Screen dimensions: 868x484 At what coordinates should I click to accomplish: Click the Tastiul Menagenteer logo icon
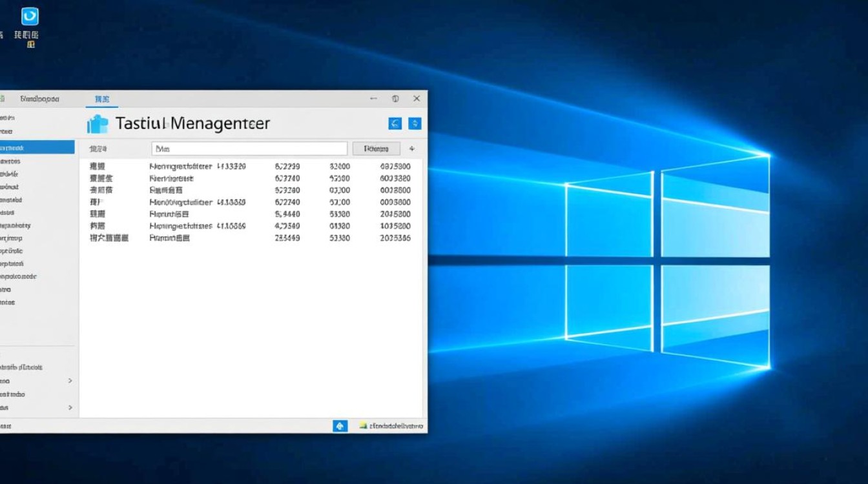point(97,124)
